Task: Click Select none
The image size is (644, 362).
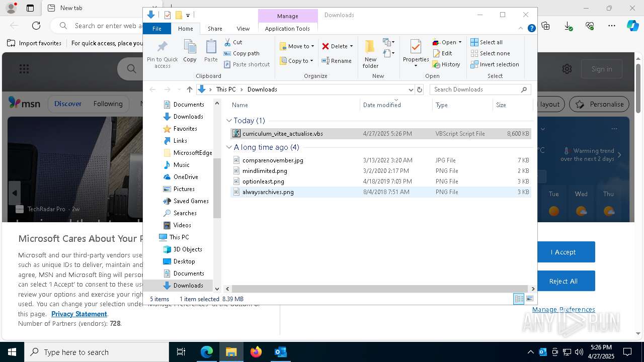Action: 490,53
